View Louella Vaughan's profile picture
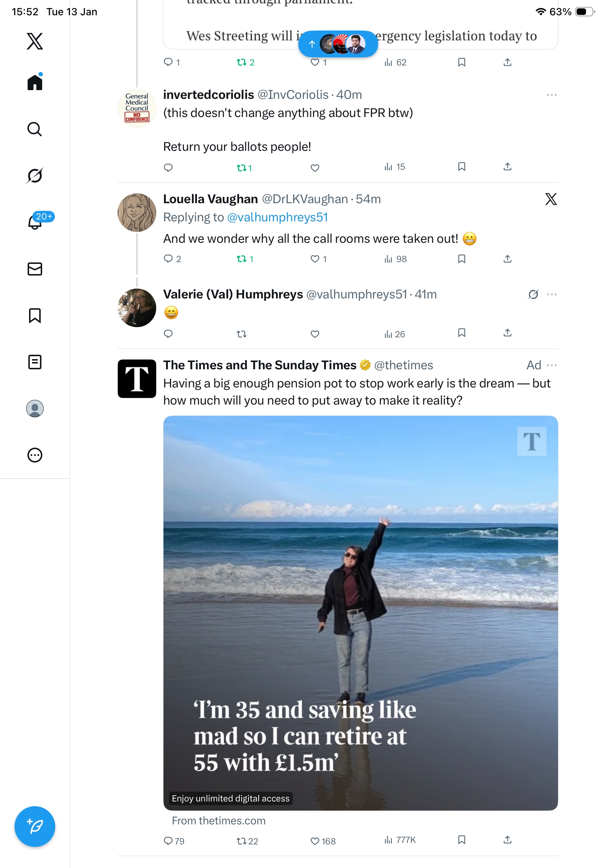Image resolution: width=606 pixels, height=868 pixels. (x=137, y=213)
